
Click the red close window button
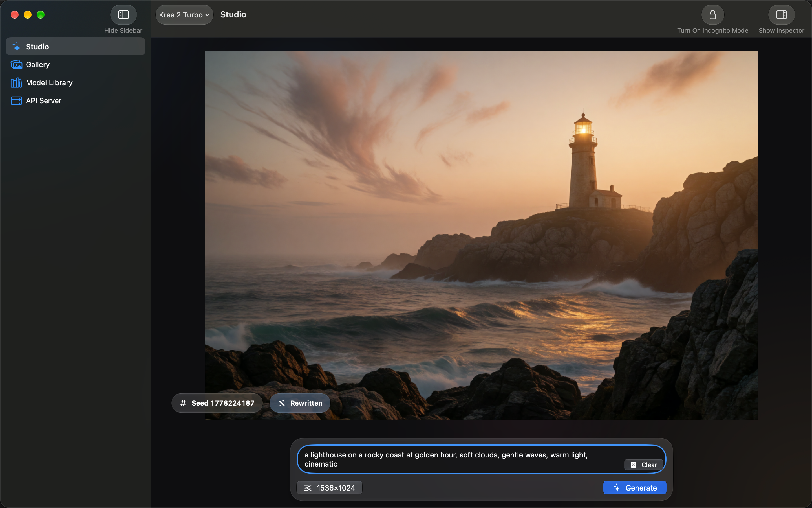click(15, 15)
